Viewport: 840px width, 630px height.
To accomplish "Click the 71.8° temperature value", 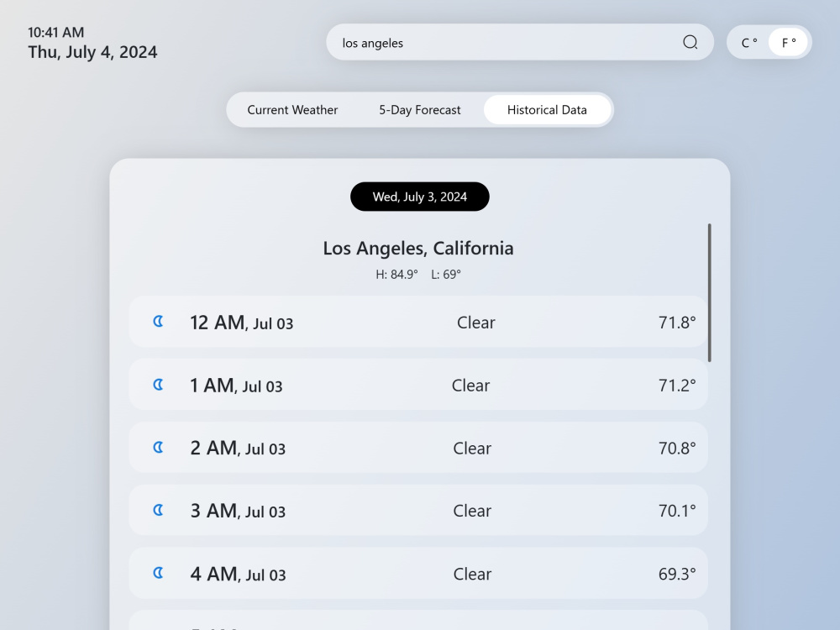I will pyautogui.click(x=677, y=323).
